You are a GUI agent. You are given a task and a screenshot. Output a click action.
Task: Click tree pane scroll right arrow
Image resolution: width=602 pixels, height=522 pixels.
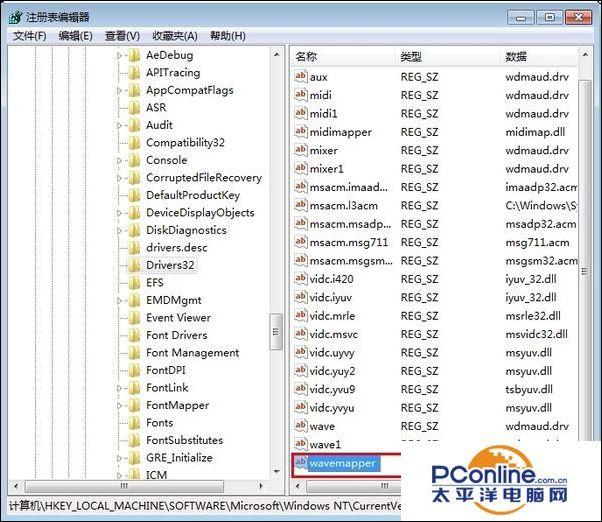[x=261, y=486]
